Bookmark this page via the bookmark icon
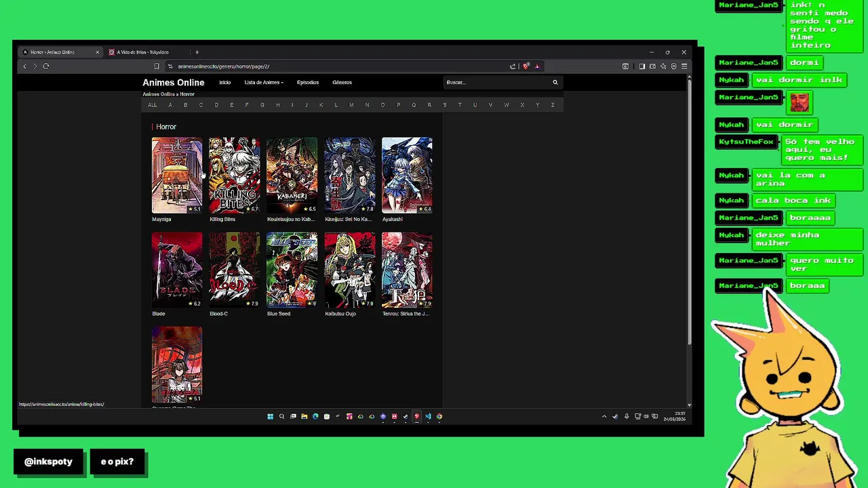The width and height of the screenshot is (868, 488). [157, 66]
